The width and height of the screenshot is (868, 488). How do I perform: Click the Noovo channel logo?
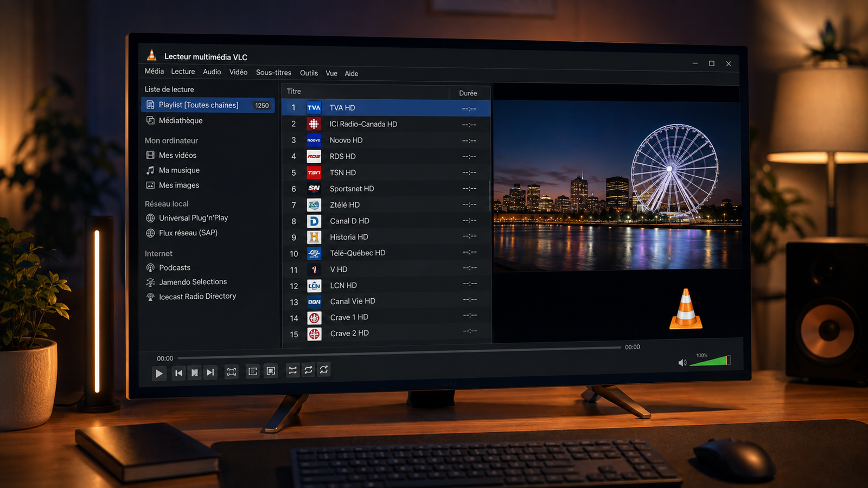(314, 140)
